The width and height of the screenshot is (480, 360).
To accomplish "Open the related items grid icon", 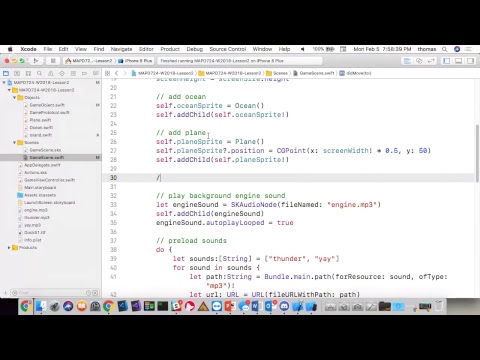I will (x=107, y=73).
